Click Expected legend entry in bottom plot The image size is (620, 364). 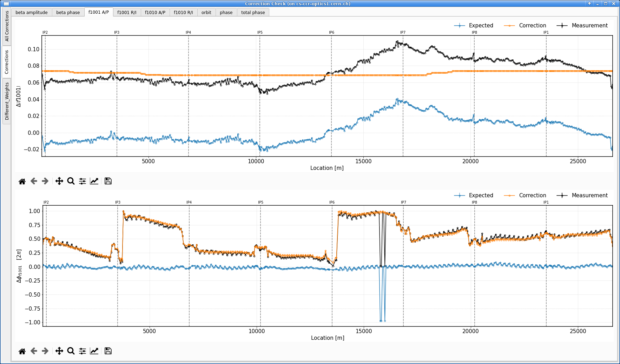point(474,196)
